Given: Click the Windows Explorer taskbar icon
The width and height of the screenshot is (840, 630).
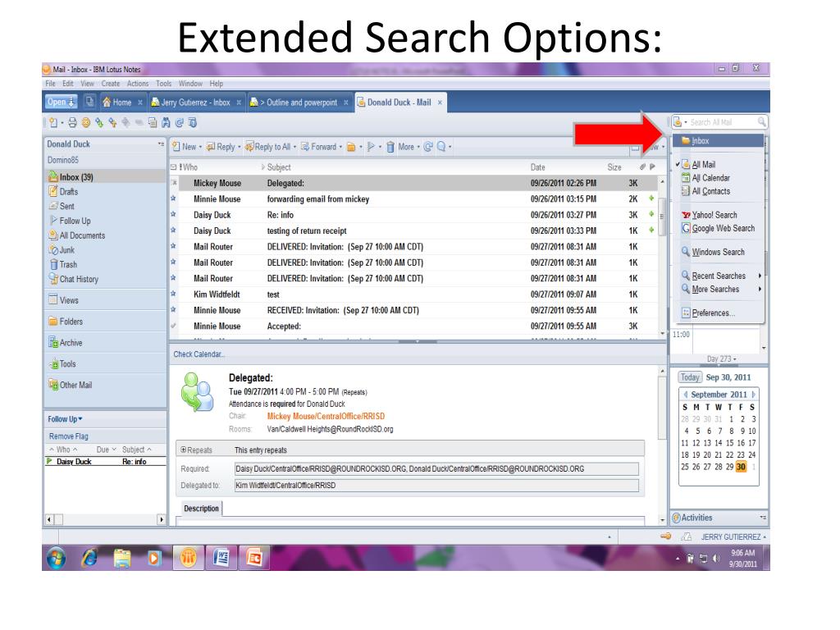Looking at the screenshot, I should (122, 558).
